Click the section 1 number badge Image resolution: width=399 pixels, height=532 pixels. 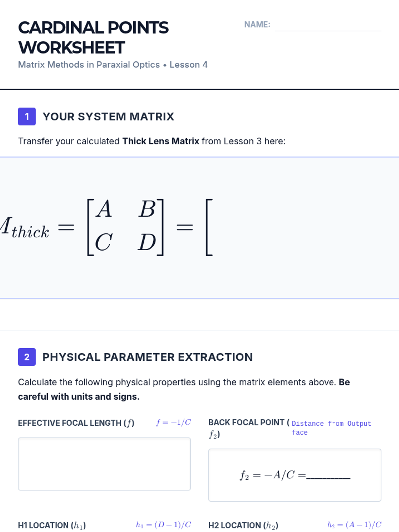click(27, 117)
